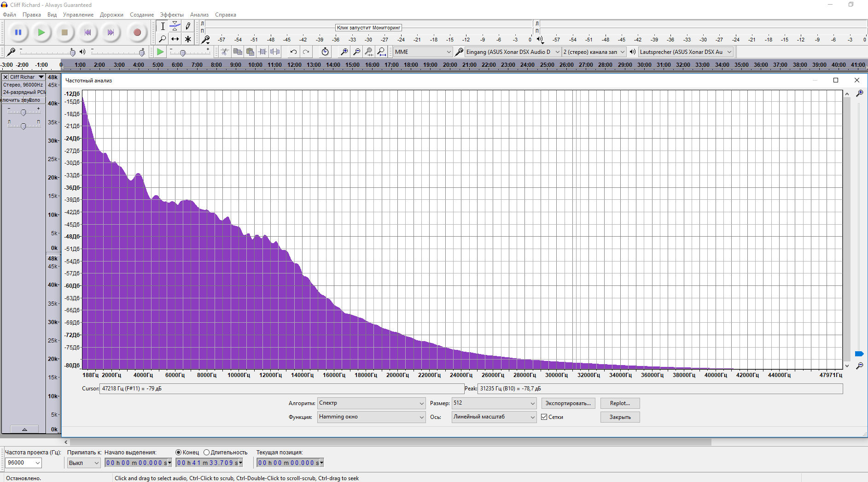Click the Cut scissors icon

[x=225, y=52]
